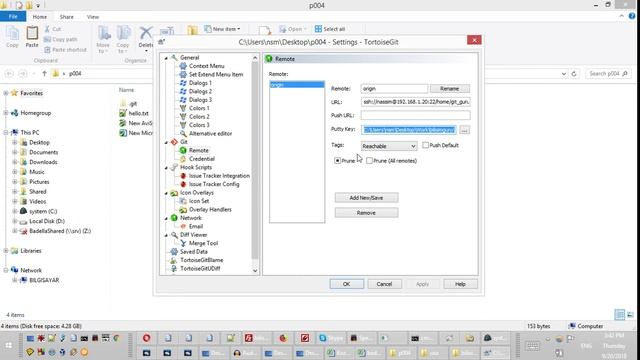Select Alternative editor settings
This screenshot has width=640, height=360.
pos(210,133)
